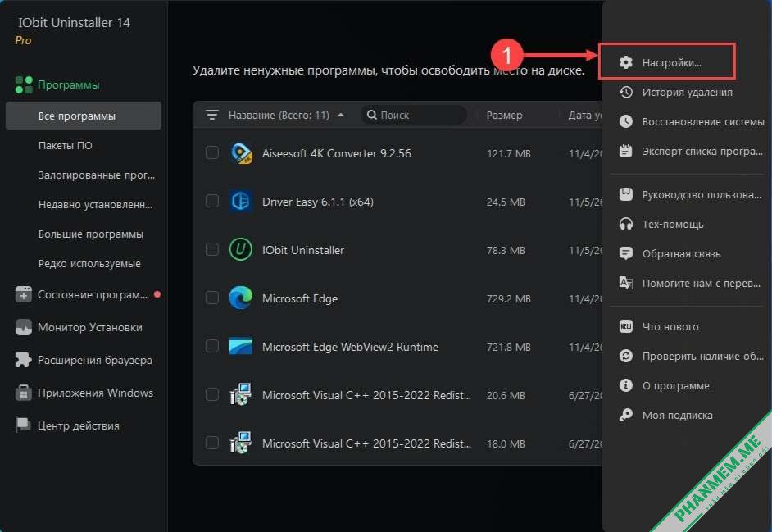Select Все программы in the sidebar

[x=84, y=116]
